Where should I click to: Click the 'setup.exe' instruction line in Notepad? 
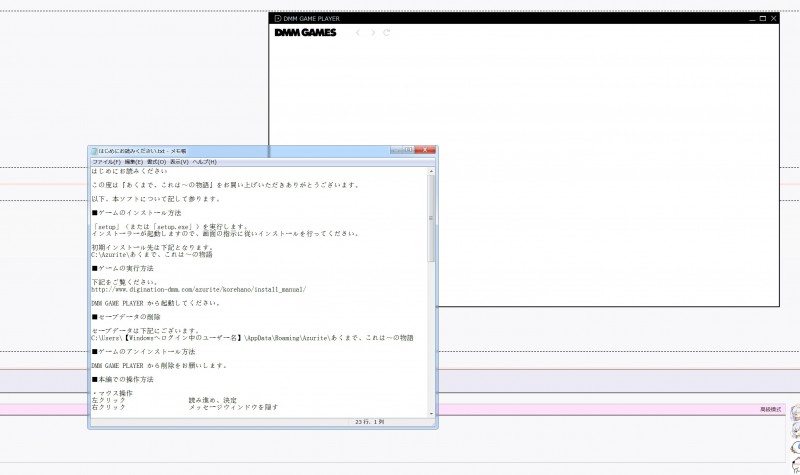[169, 227]
